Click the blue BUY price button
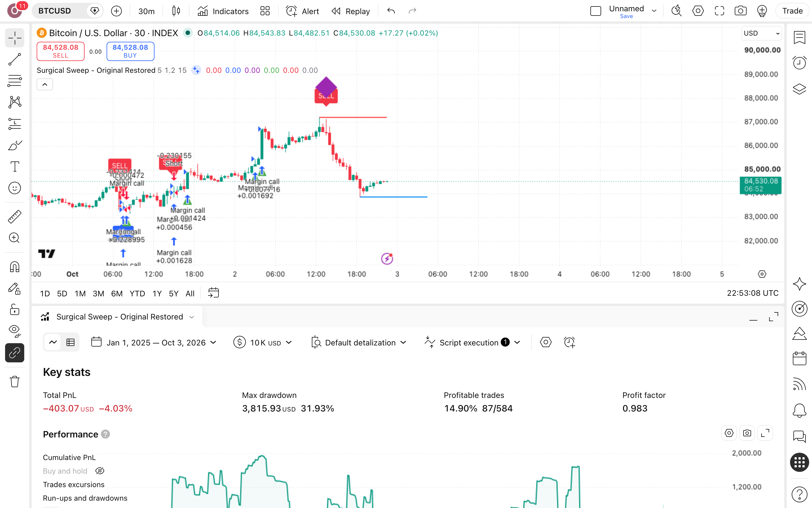 pyautogui.click(x=130, y=51)
